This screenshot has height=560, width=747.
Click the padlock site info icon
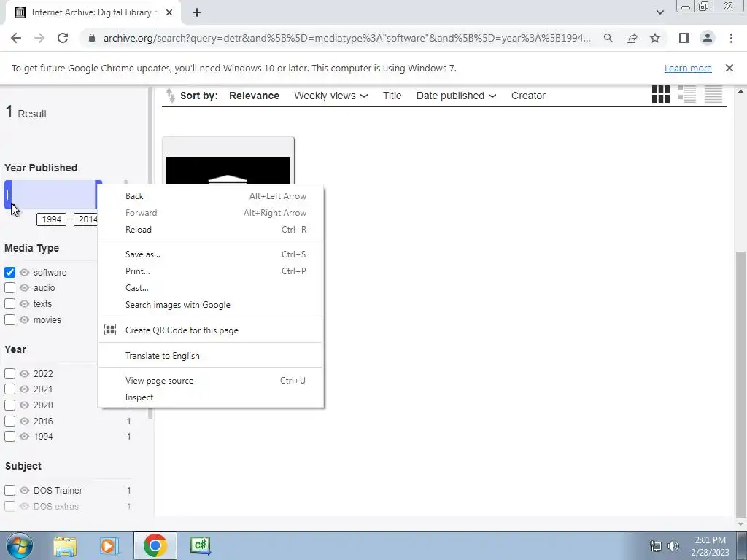click(x=92, y=38)
